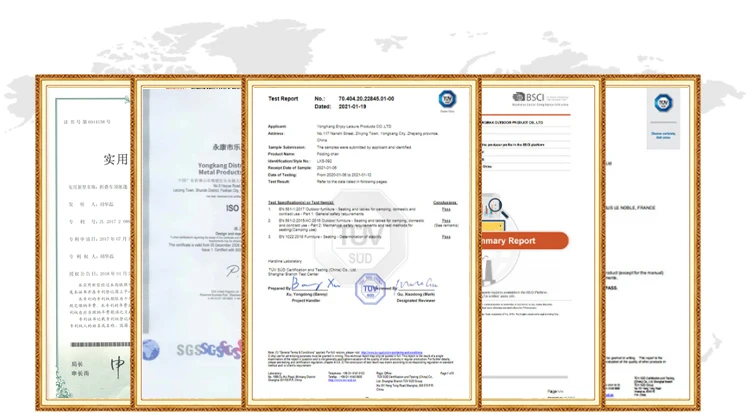Click the orange Summary Report banner
Screen dimensions: 750x420
[x=525, y=241]
